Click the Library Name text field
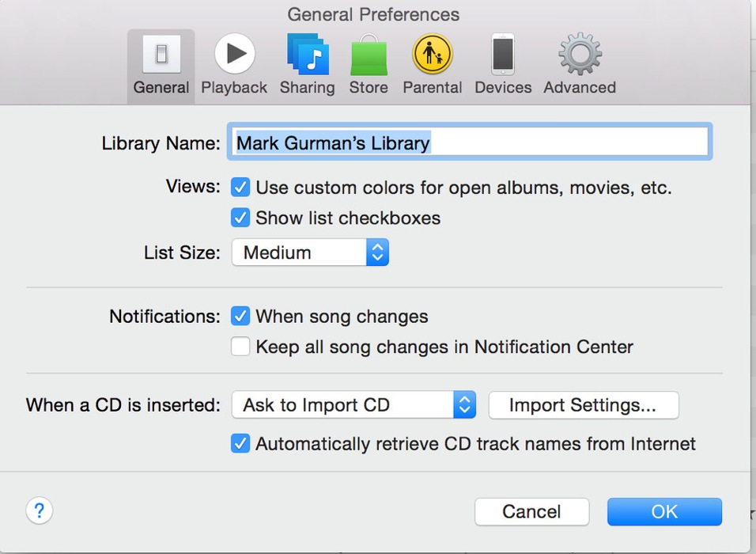Viewport: 756px width, 554px height. pos(470,142)
